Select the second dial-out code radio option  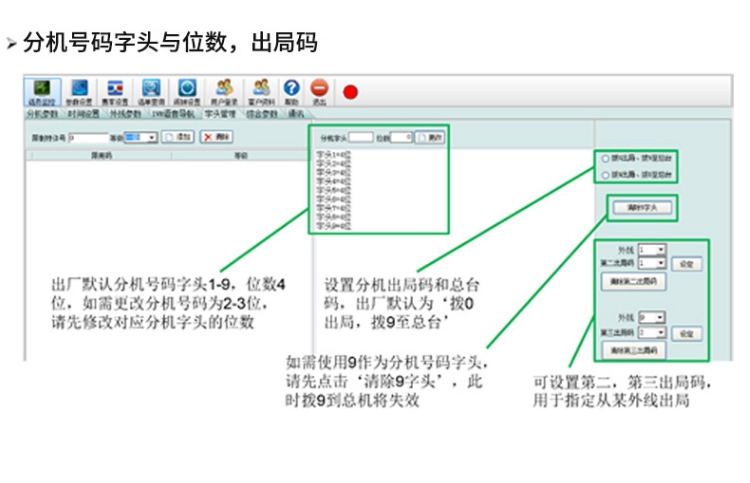[605, 174]
